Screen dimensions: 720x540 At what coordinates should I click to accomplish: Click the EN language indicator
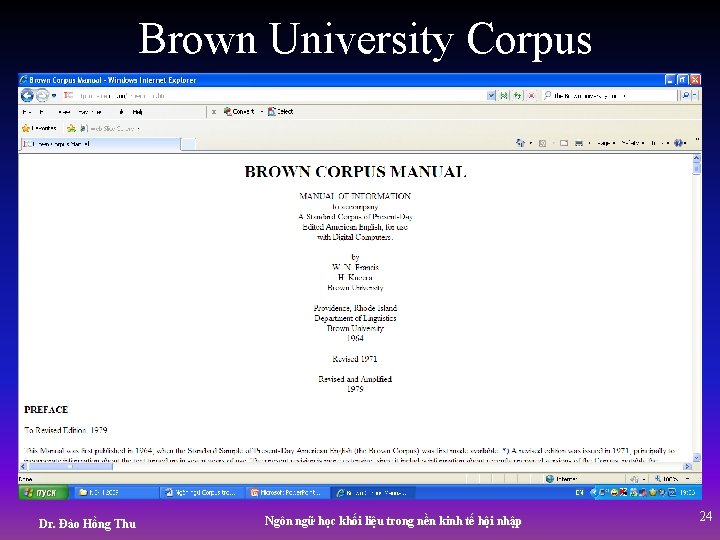pyautogui.click(x=579, y=493)
